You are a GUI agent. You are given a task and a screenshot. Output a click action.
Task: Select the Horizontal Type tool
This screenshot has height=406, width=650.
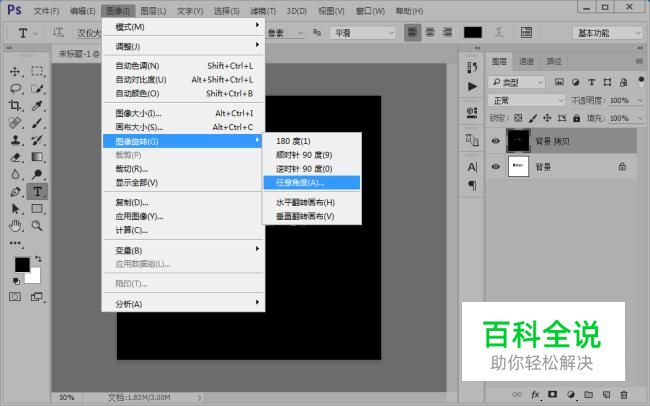[37, 191]
